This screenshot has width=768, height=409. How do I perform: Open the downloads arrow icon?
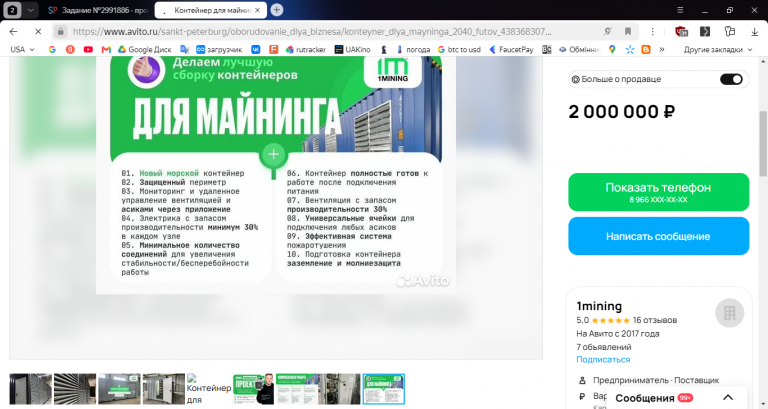pos(754,31)
